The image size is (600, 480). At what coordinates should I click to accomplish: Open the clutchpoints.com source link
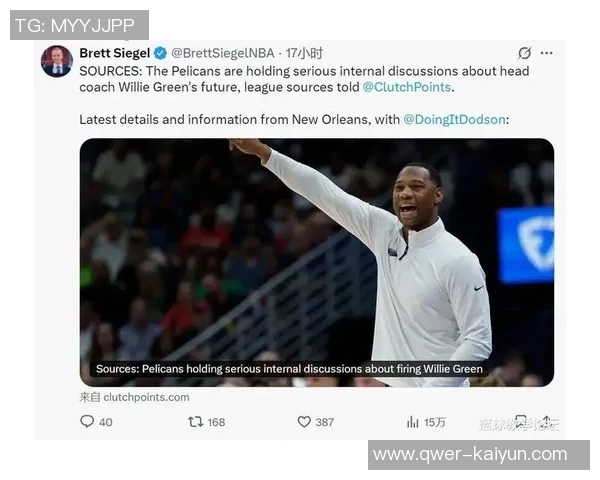(x=134, y=397)
